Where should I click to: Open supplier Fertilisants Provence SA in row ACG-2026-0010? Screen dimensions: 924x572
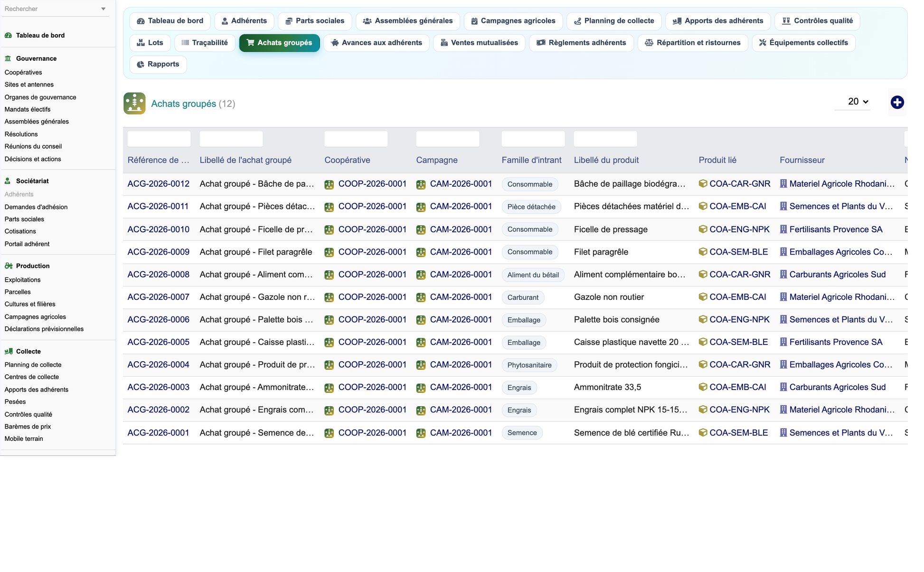point(836,229)
